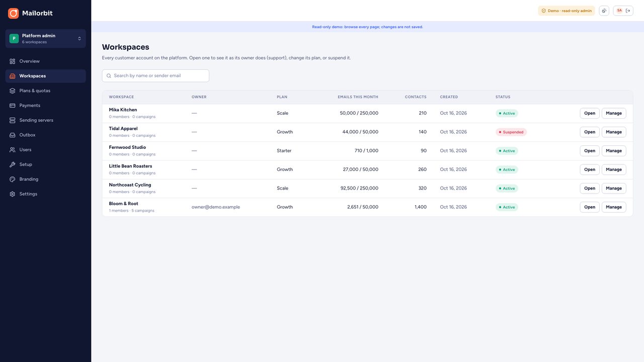Click the Suspended status badge

(x=511, y=132)
